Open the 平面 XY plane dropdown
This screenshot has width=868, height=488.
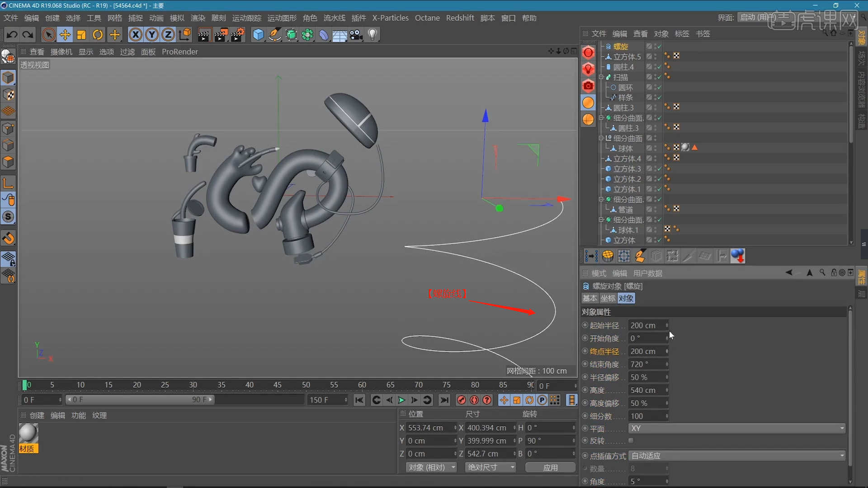736,428
